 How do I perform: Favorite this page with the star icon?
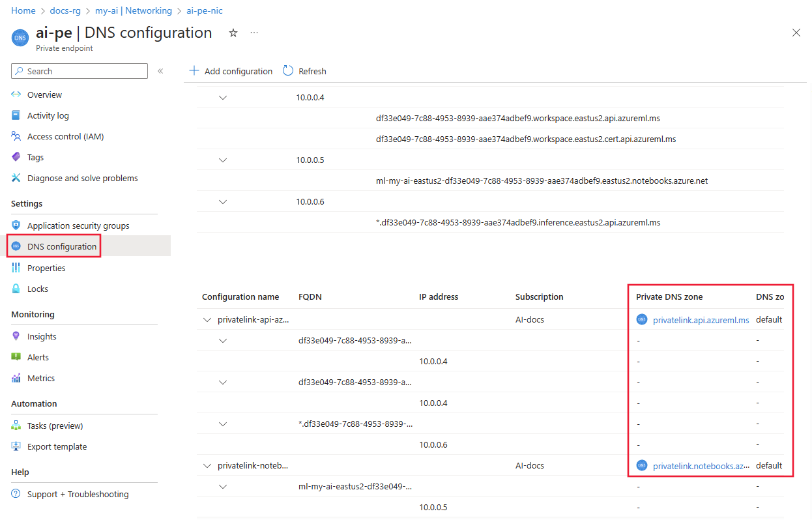point(233,33)
